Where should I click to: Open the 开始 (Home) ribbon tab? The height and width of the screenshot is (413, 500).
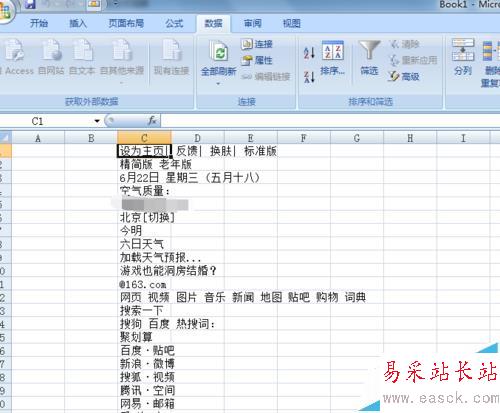pos(39,23)
